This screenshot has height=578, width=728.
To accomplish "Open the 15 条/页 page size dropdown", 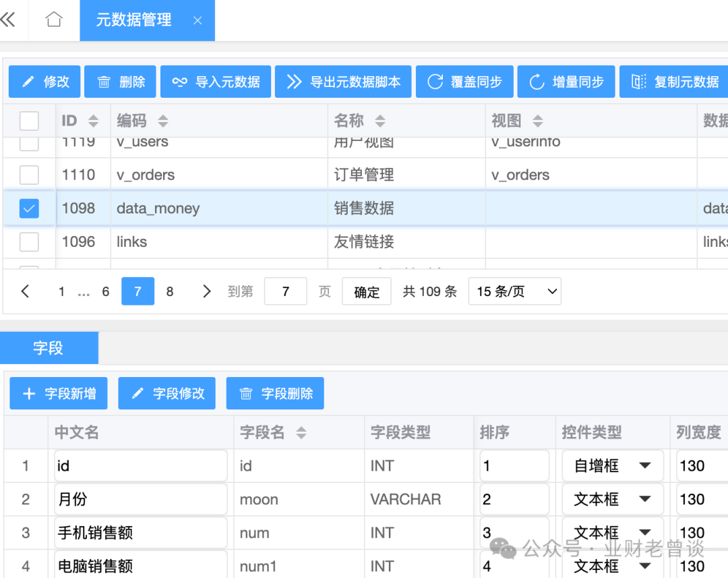I will [514, 291].
